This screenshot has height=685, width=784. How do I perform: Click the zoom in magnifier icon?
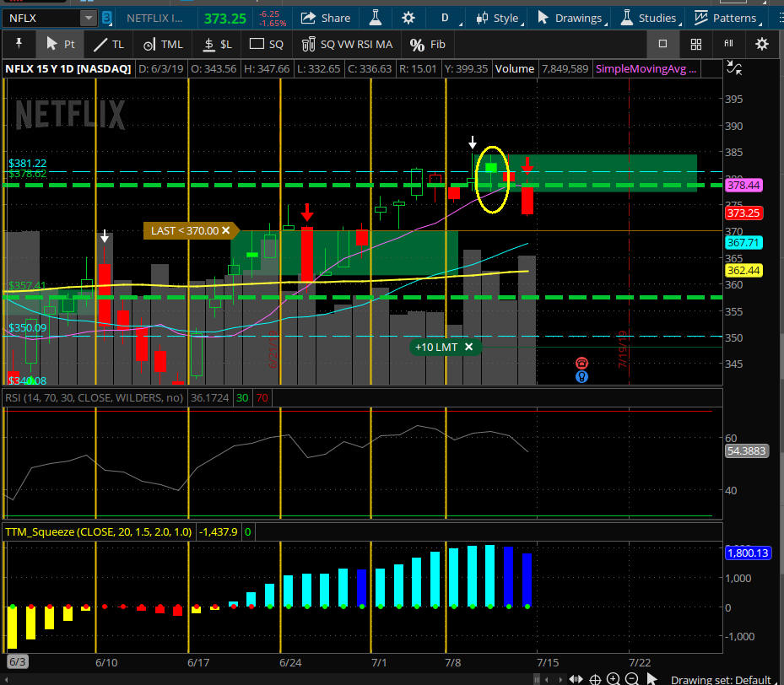[x=614, y=679]
